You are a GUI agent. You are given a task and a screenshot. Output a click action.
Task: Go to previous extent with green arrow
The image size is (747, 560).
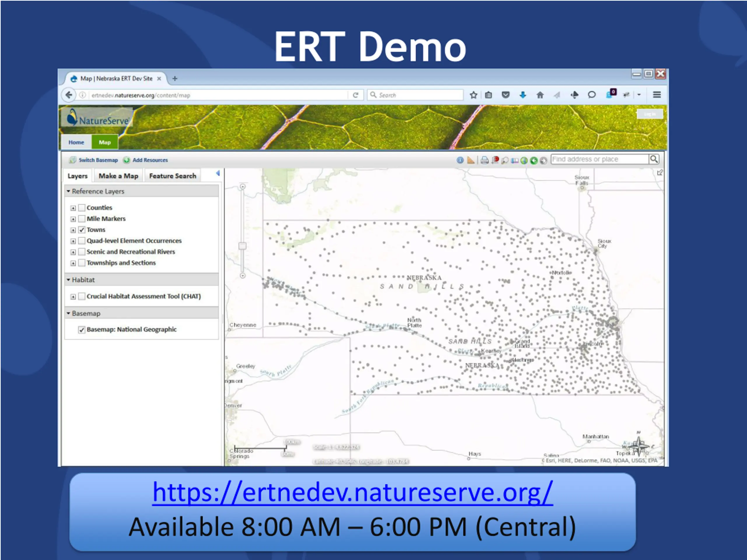click(x=534, y=160)
